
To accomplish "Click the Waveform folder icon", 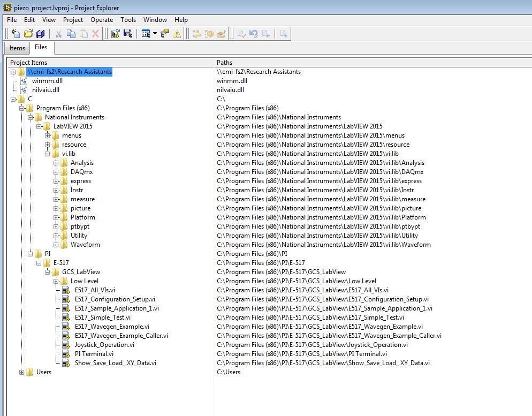I will [x=64, y=245].
